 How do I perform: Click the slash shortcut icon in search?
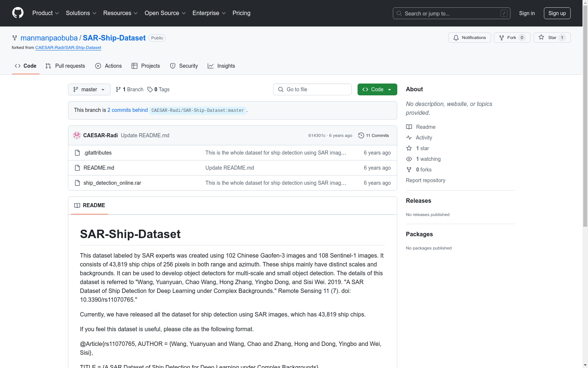pyautogui.click(x=504, y=13)
